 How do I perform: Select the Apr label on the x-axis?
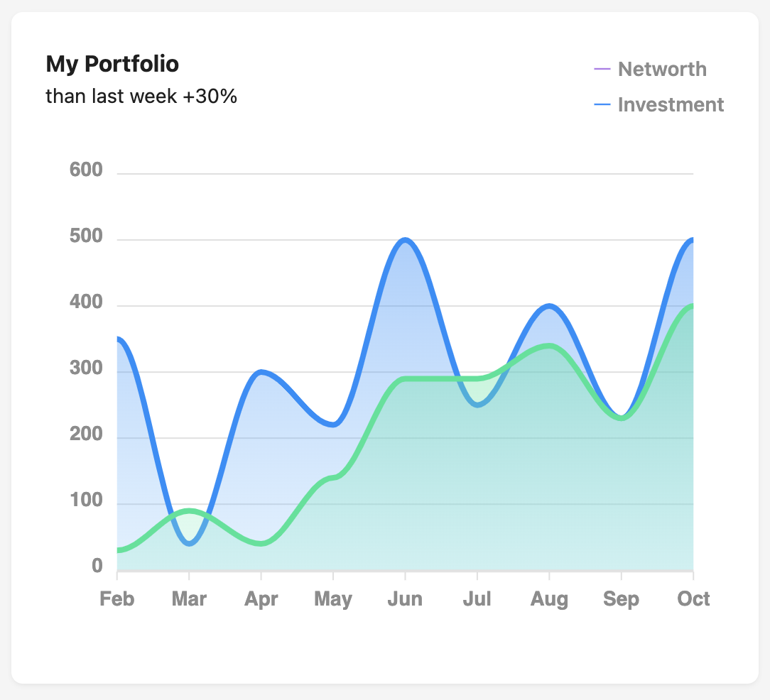(261, 598)
